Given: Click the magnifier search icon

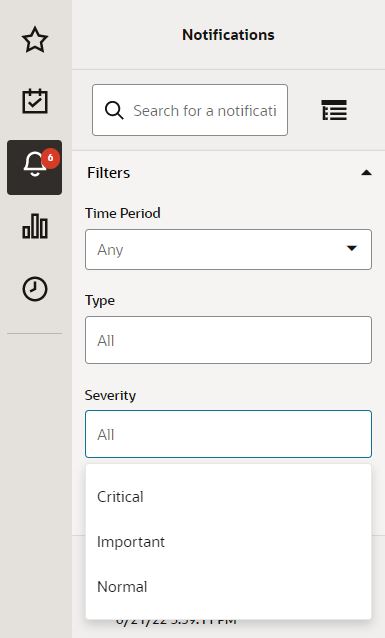Looking at the screenshot, I should coord(114,110).
